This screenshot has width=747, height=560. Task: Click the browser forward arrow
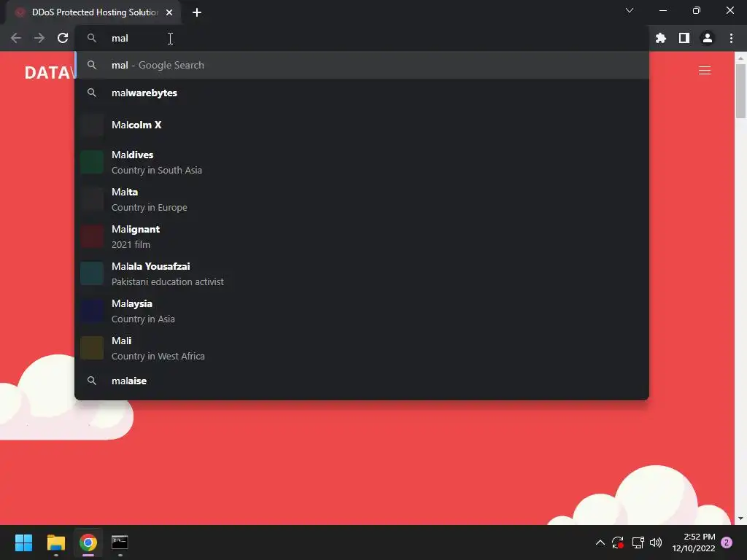(x=39, y=38)
